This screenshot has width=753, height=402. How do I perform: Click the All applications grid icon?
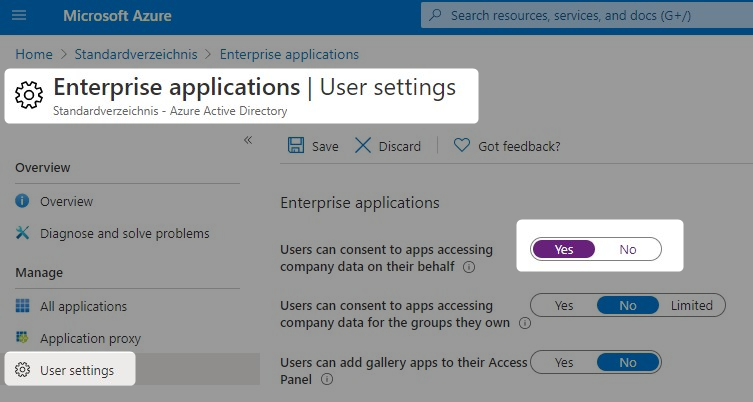point(23,306)
